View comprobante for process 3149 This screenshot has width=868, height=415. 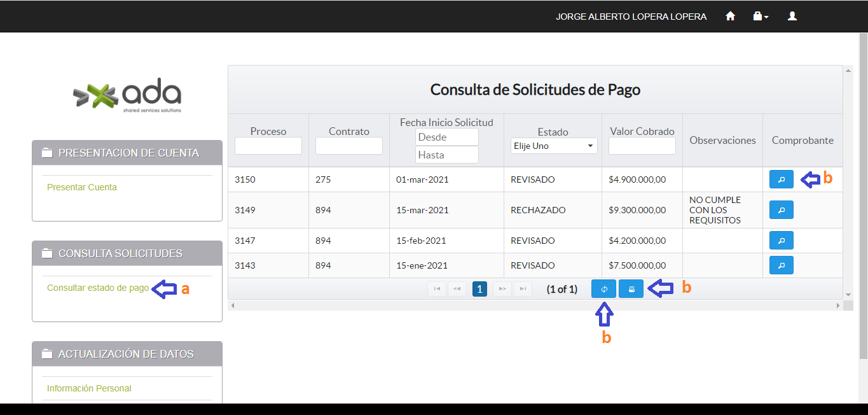pyautogui.click(x=781, y=210)
